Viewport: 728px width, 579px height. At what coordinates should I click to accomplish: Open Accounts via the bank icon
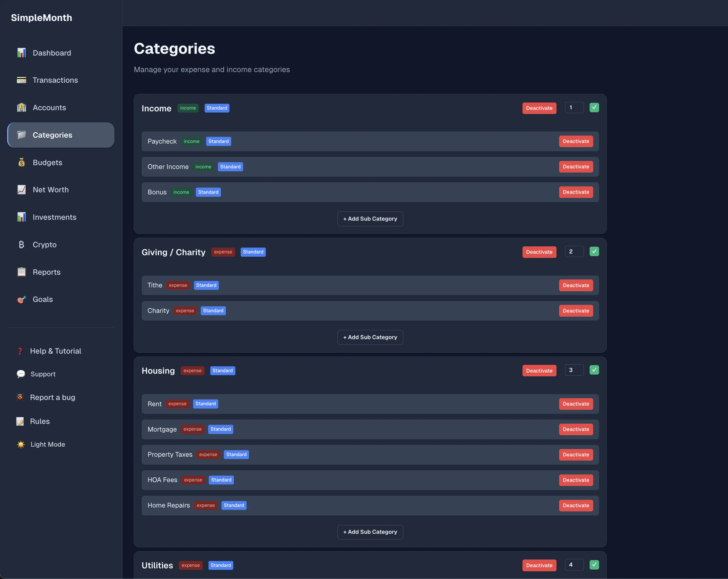pyautogui.click(x=21, y=107)
